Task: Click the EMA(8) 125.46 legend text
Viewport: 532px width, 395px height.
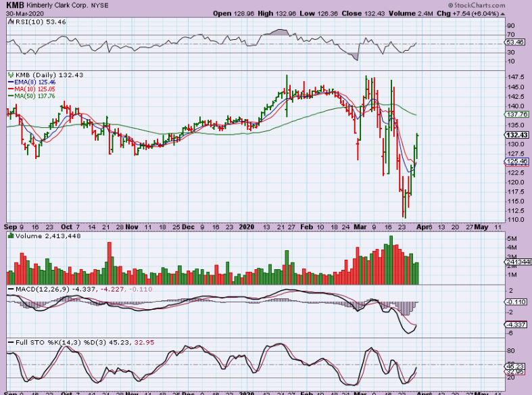Action: (x=34, y=82)
